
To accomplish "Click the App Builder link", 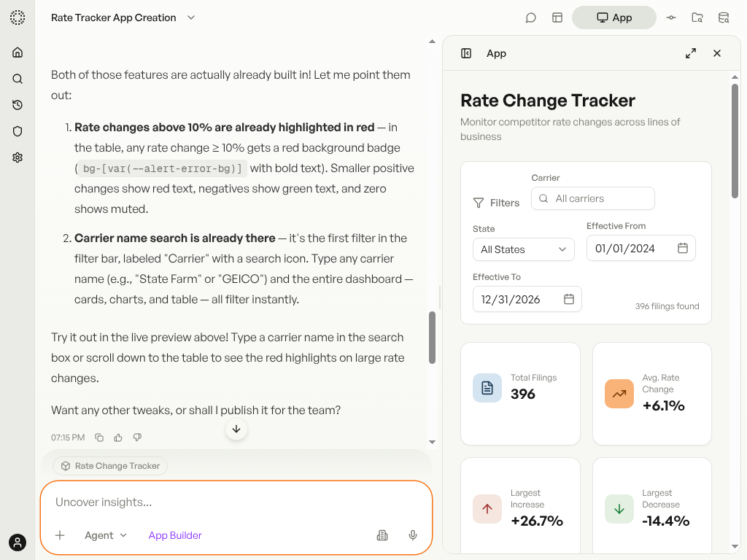I will [175, 535].
